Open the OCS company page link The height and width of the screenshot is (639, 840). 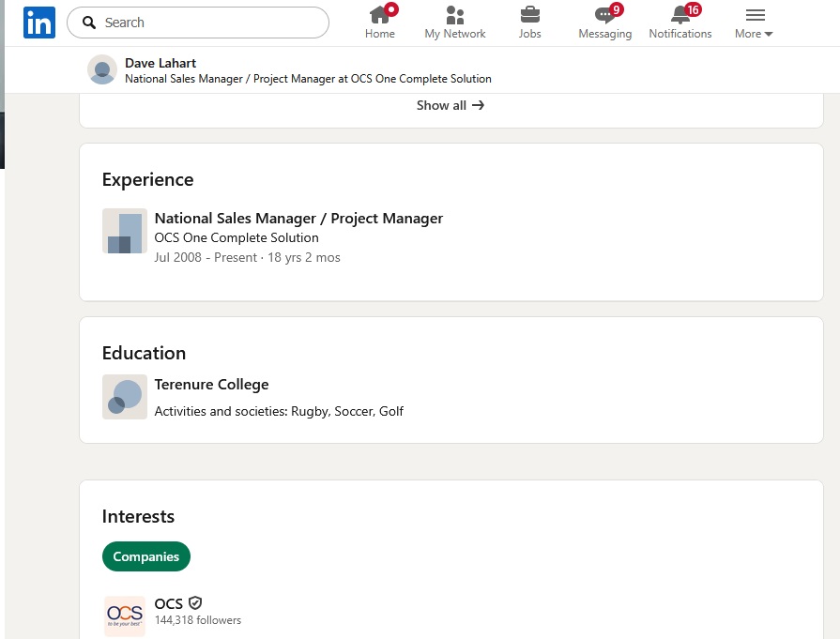[x=168, y=603]
